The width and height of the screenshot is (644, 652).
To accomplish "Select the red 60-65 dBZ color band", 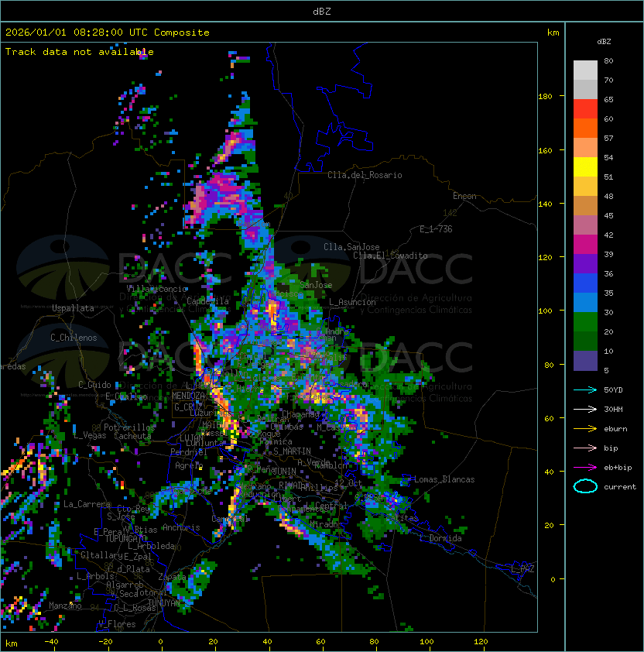I will pyautogui.click(x=585, y=109).
